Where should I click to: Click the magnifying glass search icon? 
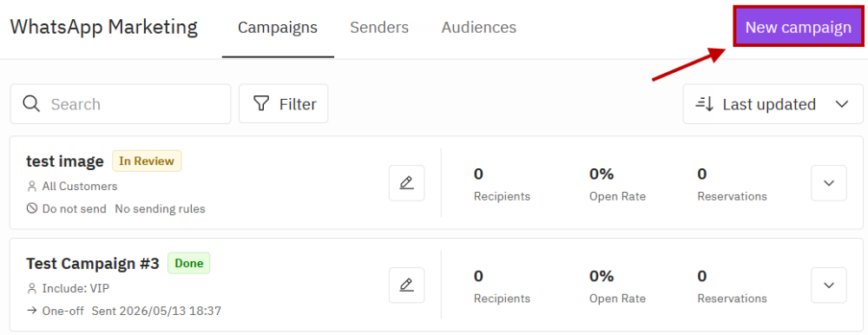click(31, 103)
